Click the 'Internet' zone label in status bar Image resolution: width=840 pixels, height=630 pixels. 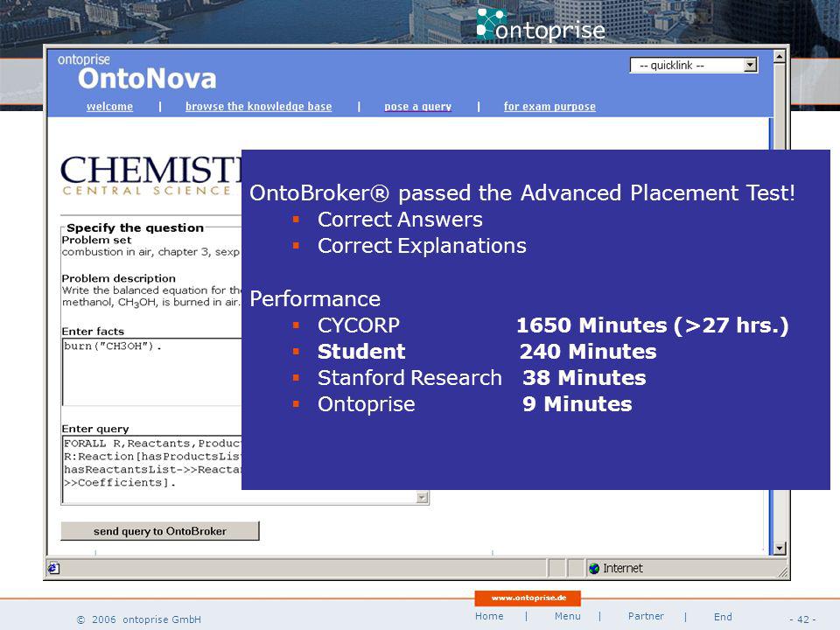tap(622, 569)
